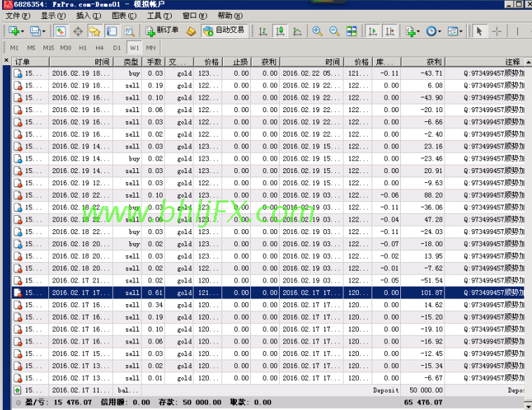532x410 pixels.
Task: Sort by the 类型 column header
Action: tap(128, 62)
